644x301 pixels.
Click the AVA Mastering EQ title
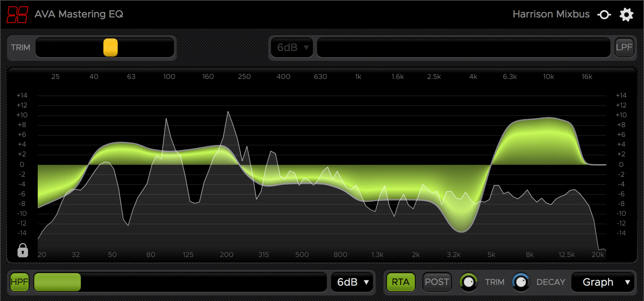tap(79, 14)
